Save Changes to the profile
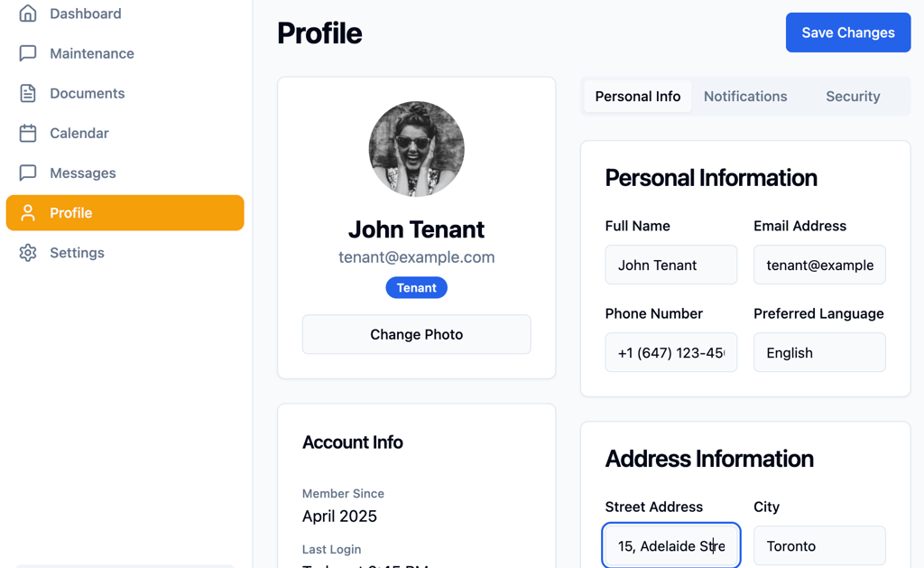The width and height of the screenshot is (924, 568). (x=848, y=33)
